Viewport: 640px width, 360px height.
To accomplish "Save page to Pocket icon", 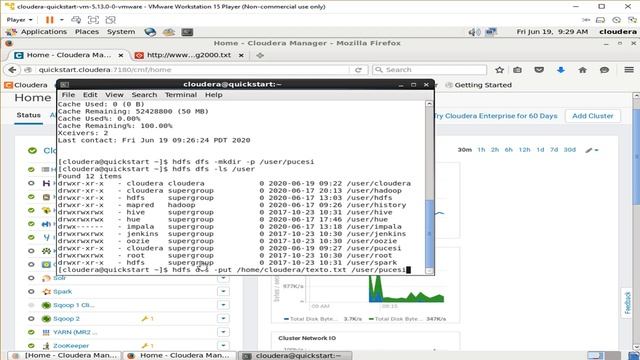I will pyautogui.click(x=539, y=70).
